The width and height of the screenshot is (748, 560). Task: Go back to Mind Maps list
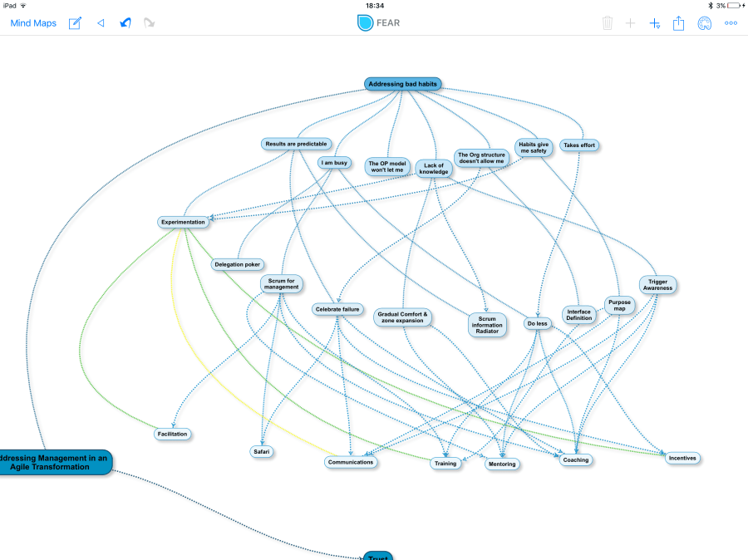tap(33, 23)
